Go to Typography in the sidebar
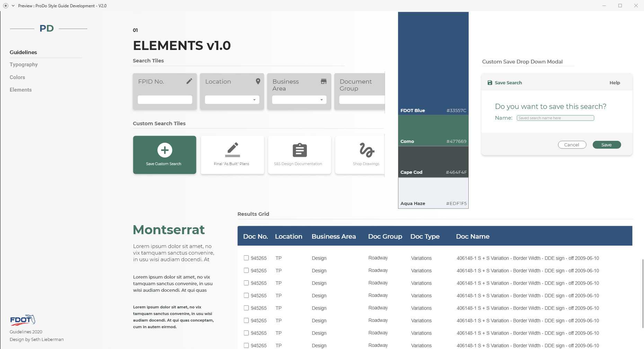644x349 pixels. [24, 65]
